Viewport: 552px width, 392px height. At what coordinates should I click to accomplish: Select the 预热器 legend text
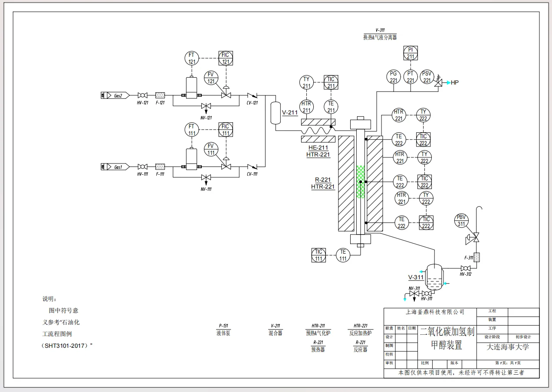coord(318,350)
